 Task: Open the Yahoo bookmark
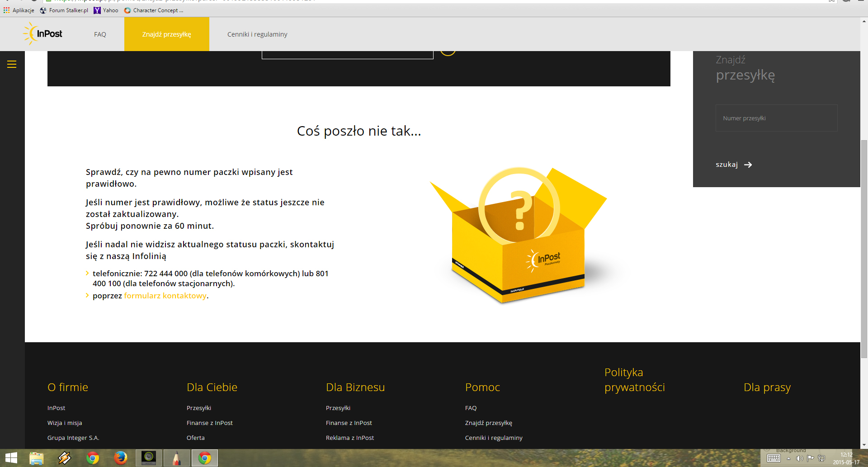(x=106, y=10)
